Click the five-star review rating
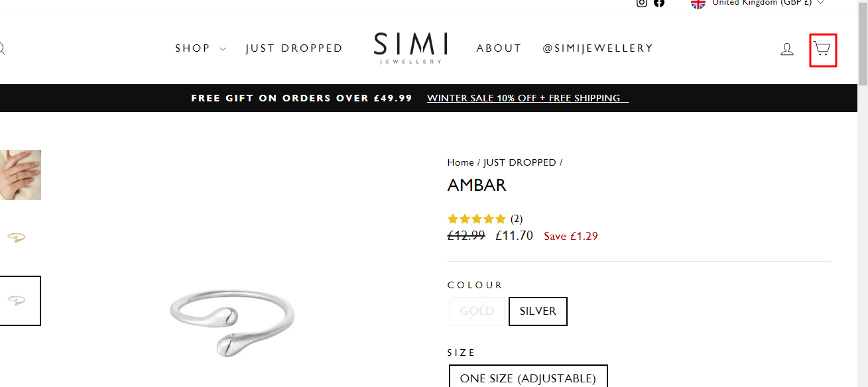 point(477,219)
